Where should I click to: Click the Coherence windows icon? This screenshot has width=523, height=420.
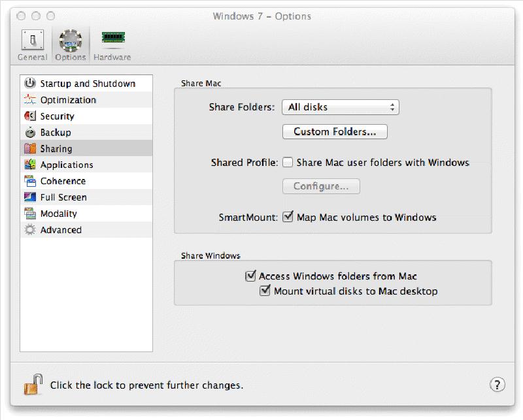point(30,181)
